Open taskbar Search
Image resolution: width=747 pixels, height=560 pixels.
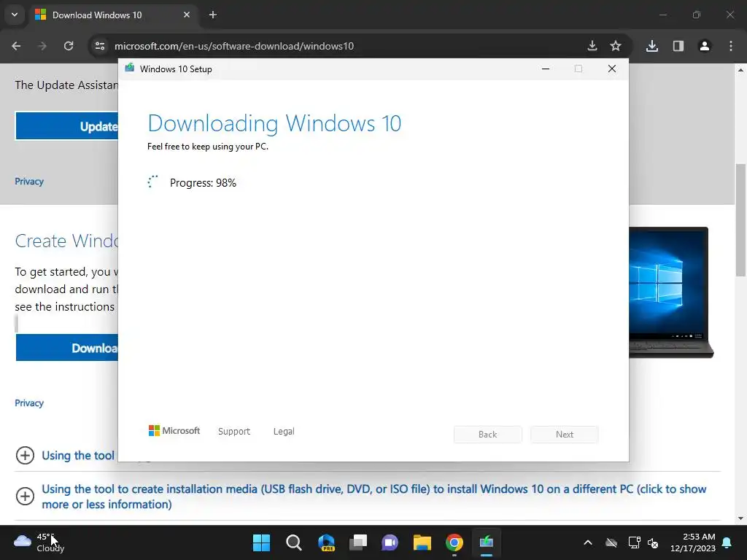click(293, 542)
